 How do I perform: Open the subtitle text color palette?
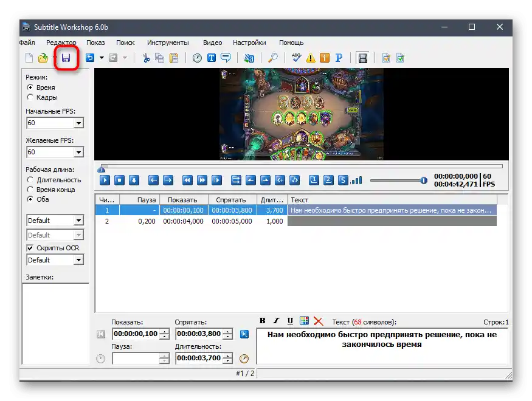[x=304, y=321]
